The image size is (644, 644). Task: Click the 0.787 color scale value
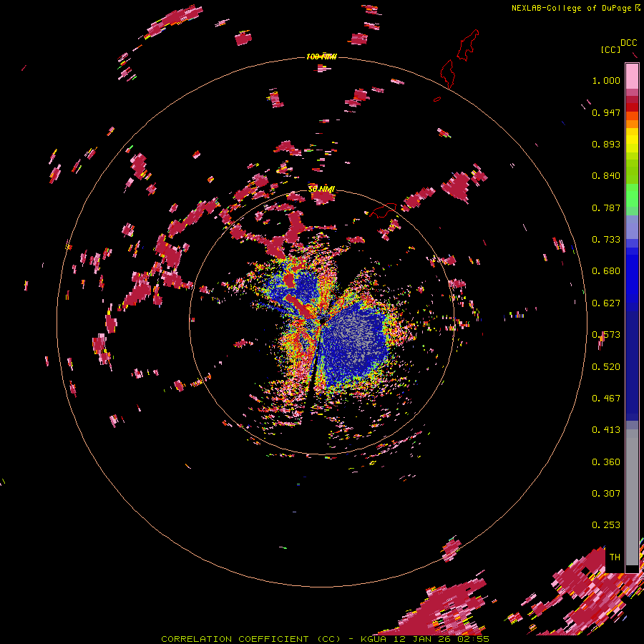point(606,208)
